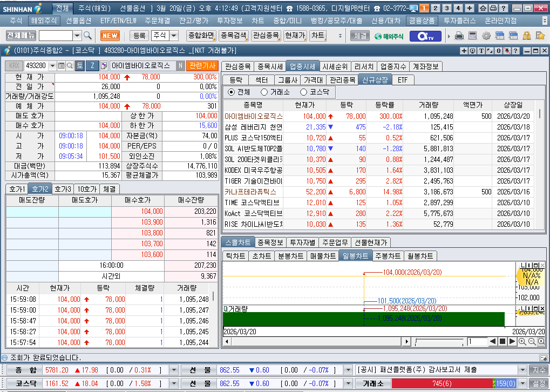Open the help question-mark in top title bar
The image size is (550, 392).
[504, 8]
